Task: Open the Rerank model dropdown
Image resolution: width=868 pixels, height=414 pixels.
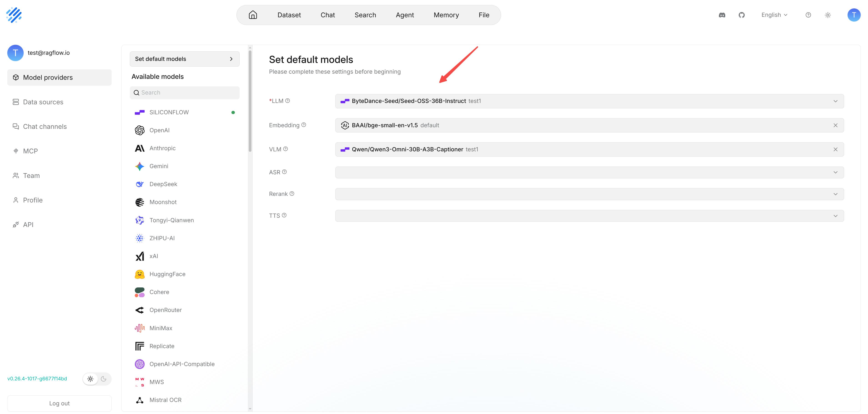Action: click(589, 194)
